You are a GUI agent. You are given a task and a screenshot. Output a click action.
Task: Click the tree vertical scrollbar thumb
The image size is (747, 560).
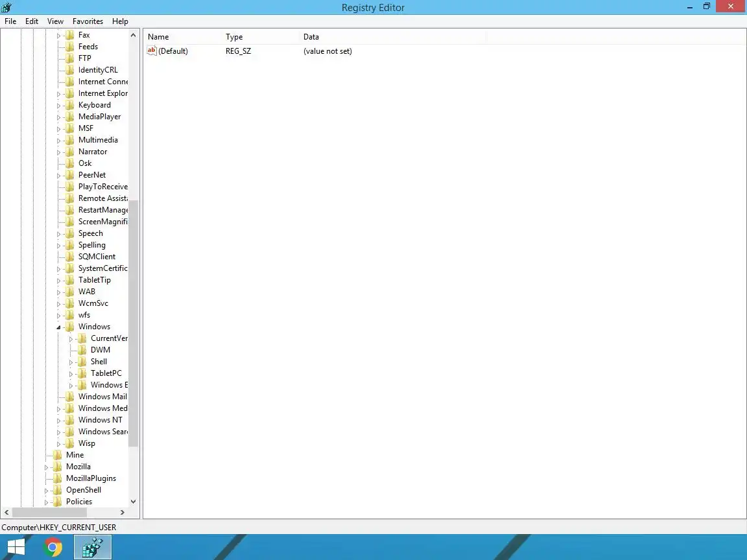point(134,323)
